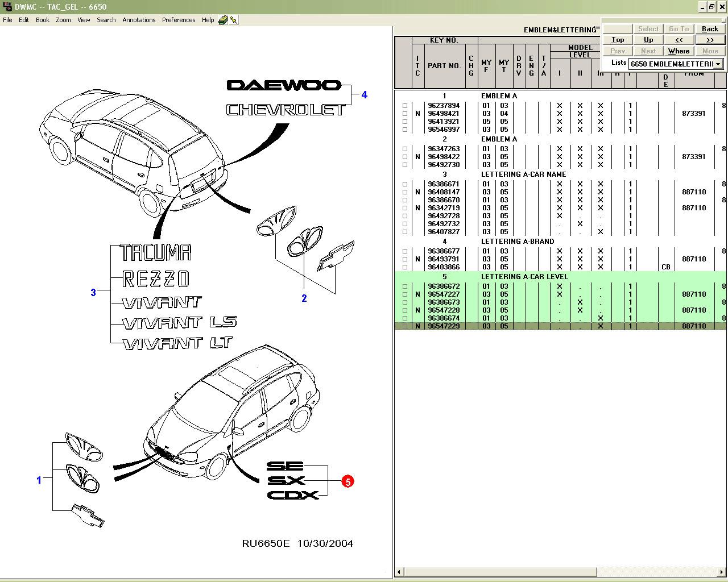Click the Top navigation button
This screenshot has width=728, height=582.
tap(618, 40)
